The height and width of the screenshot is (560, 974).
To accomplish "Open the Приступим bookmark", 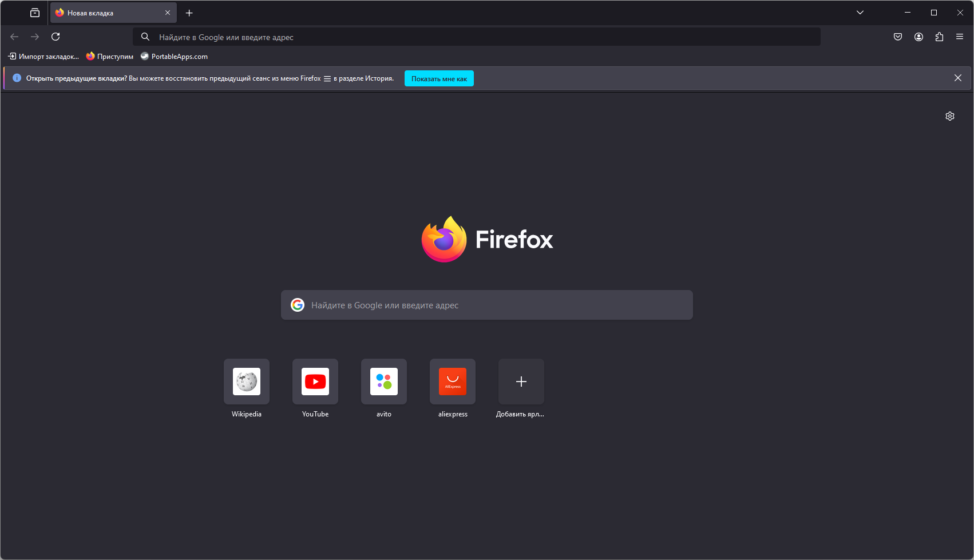I will click(x=110, y=56).
